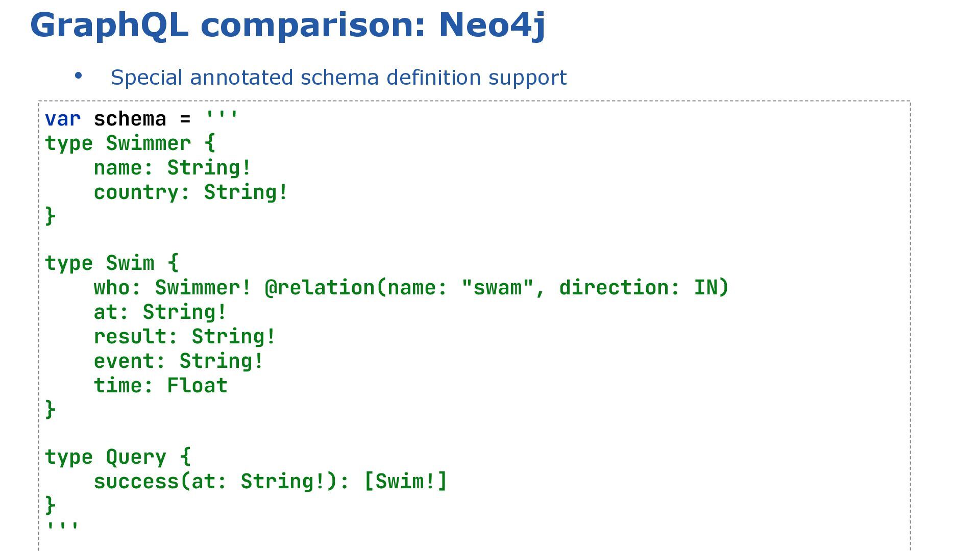Image resolution: width=980 pixels, height=551 pixels.
Task: Click the 'event: String!' field line
Action: [x=178, y=361]
